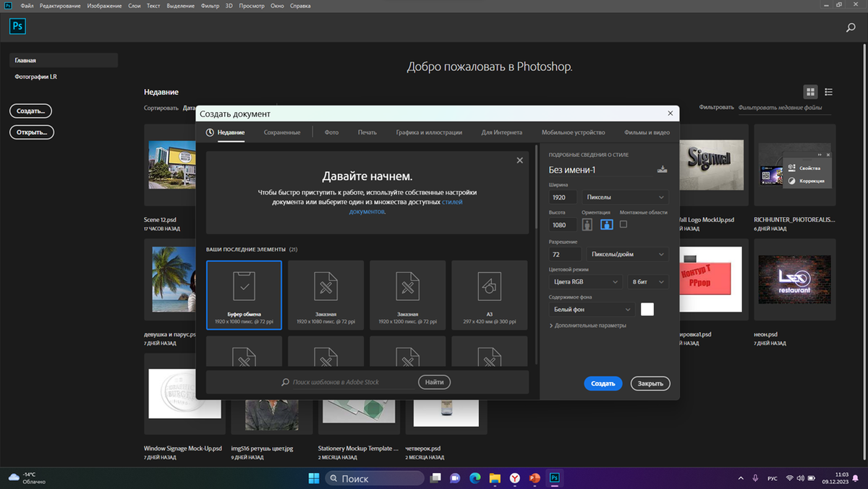Image resolution: width=868 pixels, height=489 pixels.
Task: Click the clock icon on Недавние tab
Action: 210,132
